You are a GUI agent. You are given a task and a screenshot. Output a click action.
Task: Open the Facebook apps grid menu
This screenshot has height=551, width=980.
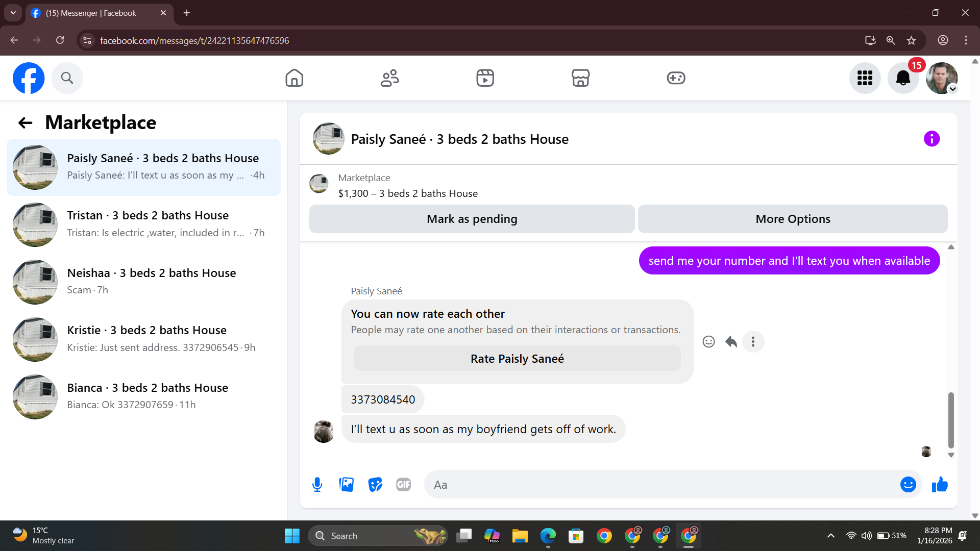pos(865,78)
